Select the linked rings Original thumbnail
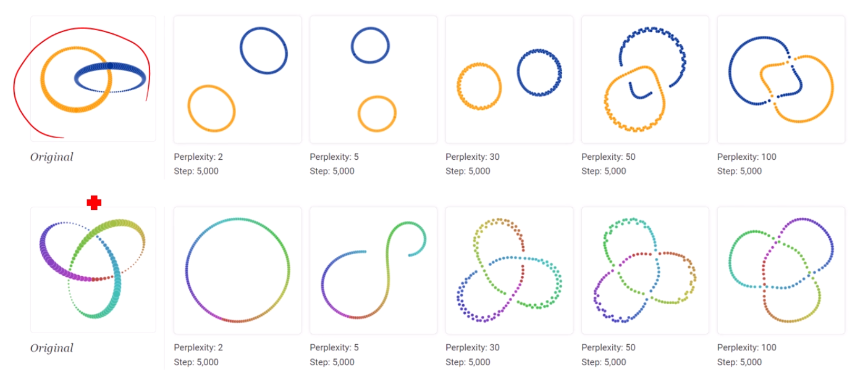 [x=93, y=79]
